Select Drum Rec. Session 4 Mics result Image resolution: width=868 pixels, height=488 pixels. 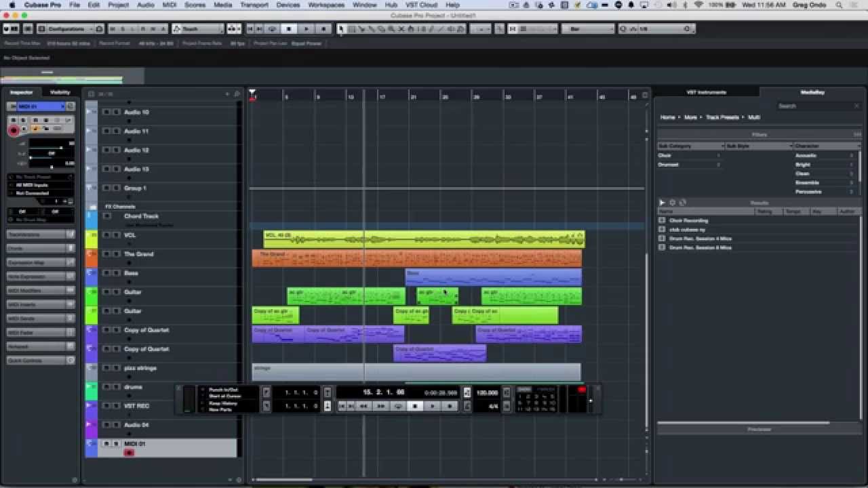[x=700, y=239]
